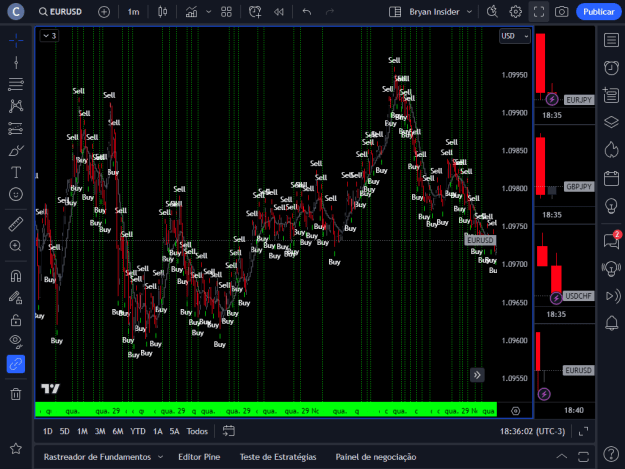Enter fullscreen mode
Image resolution: width=625 pixels, height=469 pixels.
[539, 12]
